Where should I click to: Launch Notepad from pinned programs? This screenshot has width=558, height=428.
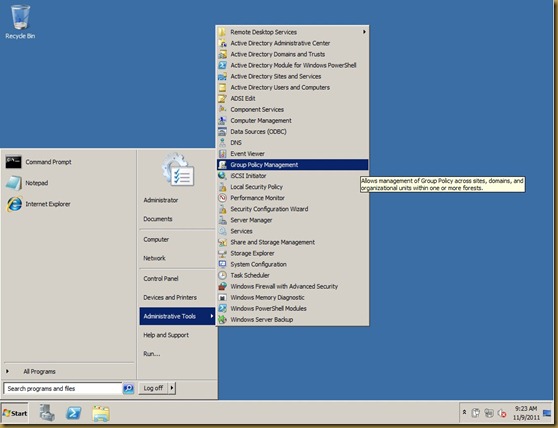point(14,183)
